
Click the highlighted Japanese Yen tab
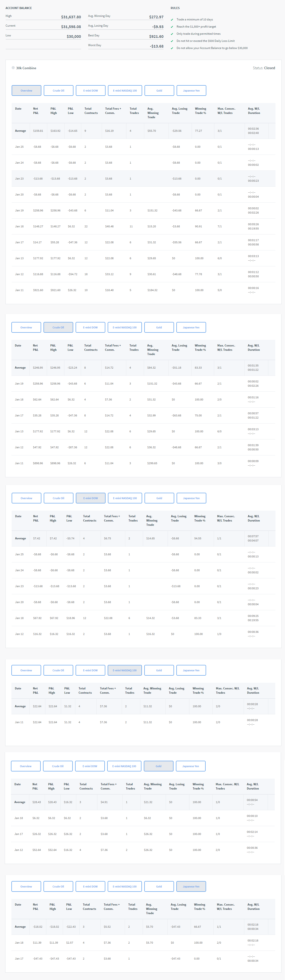pos(191,886)
